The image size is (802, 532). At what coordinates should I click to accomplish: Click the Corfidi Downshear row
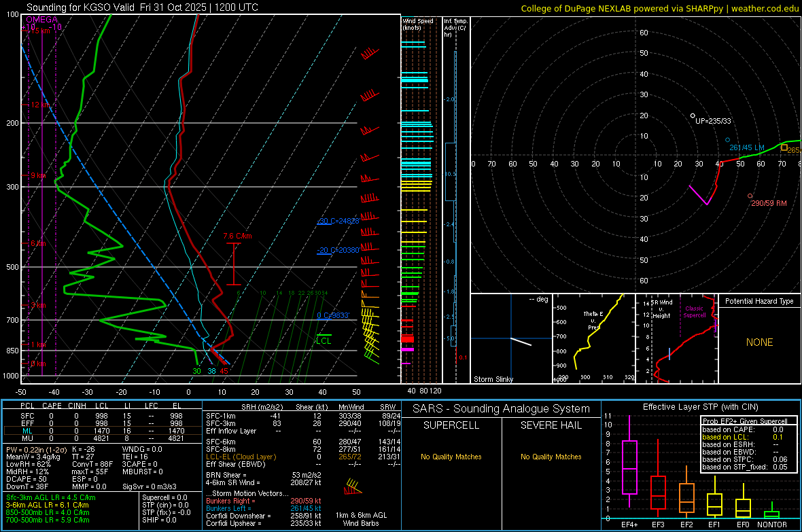point(264,516)
